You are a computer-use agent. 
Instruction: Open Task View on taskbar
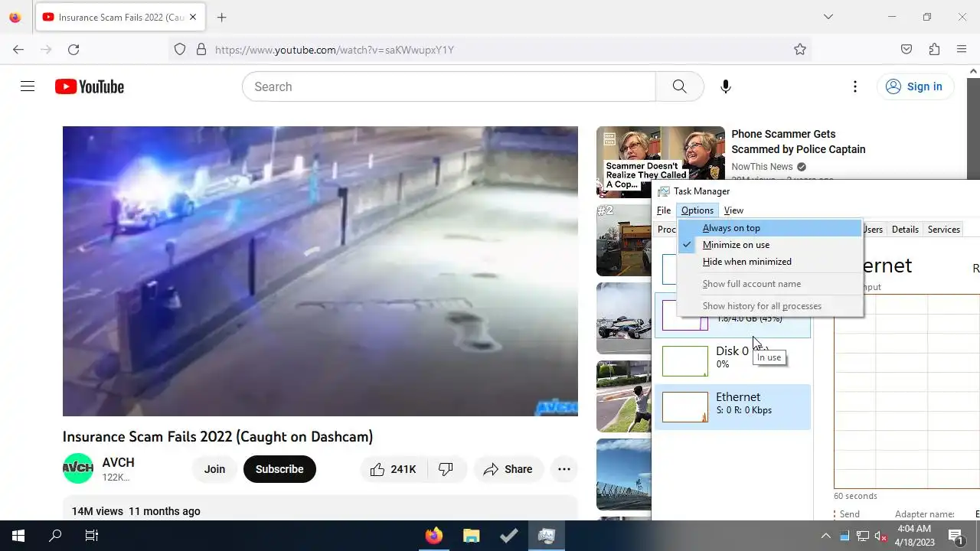pos(92,536)
